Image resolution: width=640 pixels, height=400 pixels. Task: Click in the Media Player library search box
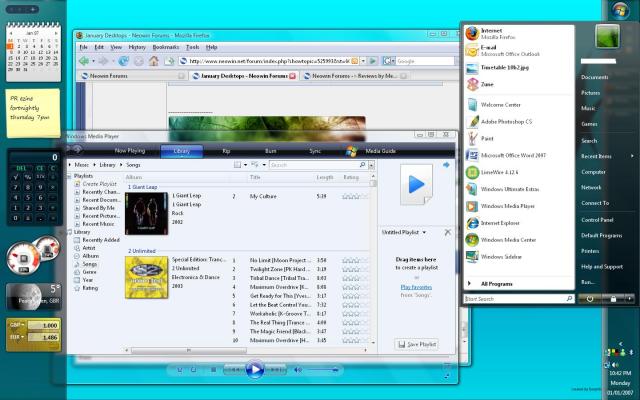(318, 165)
